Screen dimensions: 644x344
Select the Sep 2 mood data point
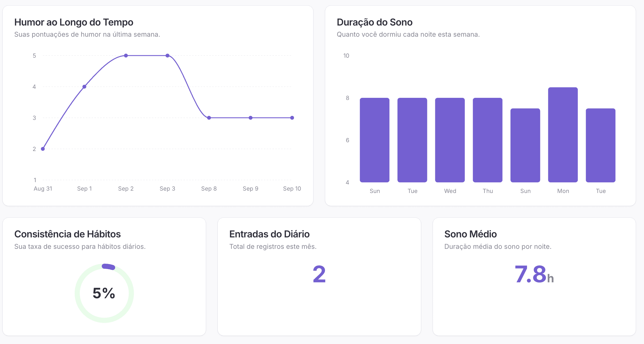pyautogui.click(x=126, y=56)
